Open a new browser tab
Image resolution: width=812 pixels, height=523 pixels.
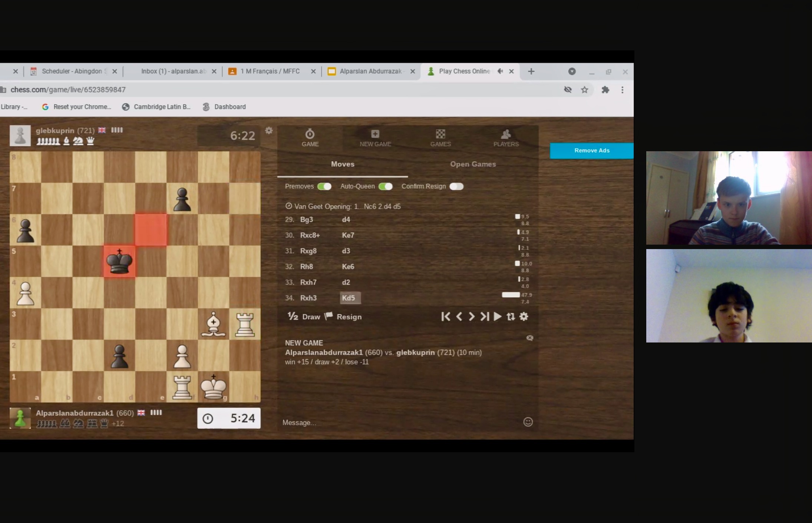(531, 71)
